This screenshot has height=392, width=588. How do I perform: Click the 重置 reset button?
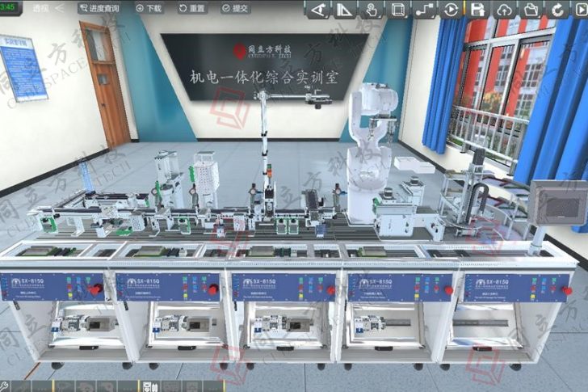point(191,7)
